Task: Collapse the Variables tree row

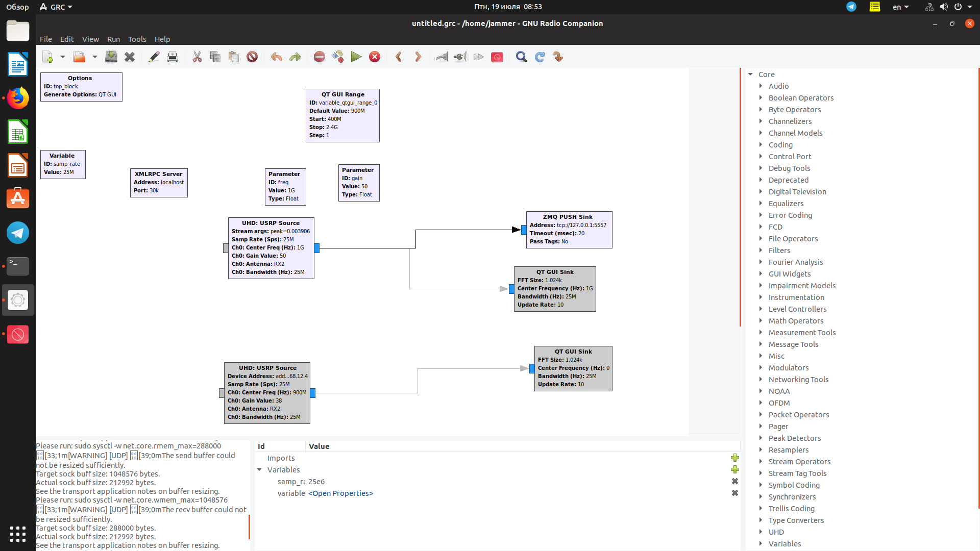Action: click(259, 470)
